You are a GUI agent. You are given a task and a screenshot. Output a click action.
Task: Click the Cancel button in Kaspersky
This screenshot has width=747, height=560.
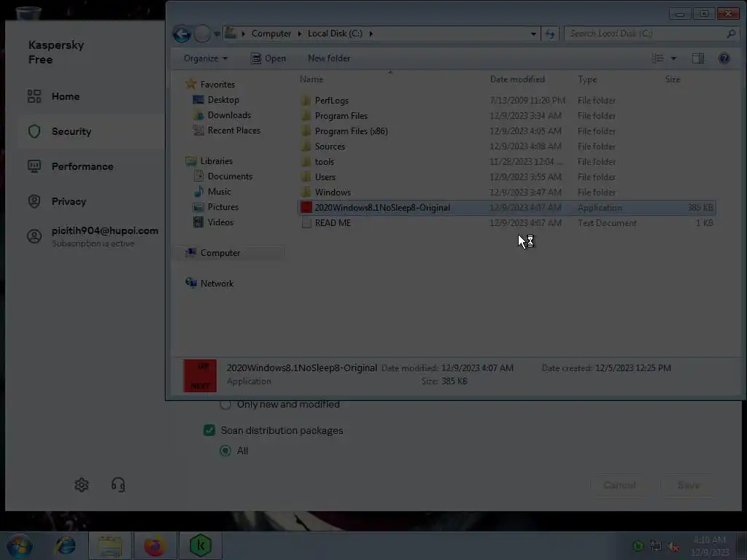[619, 485]
